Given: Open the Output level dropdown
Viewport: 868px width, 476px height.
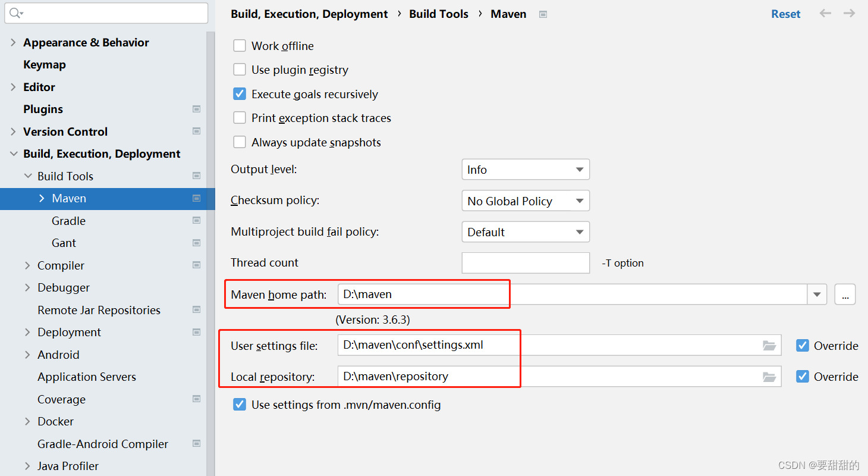Looking at the screenshot, I should tap(580, 169).
